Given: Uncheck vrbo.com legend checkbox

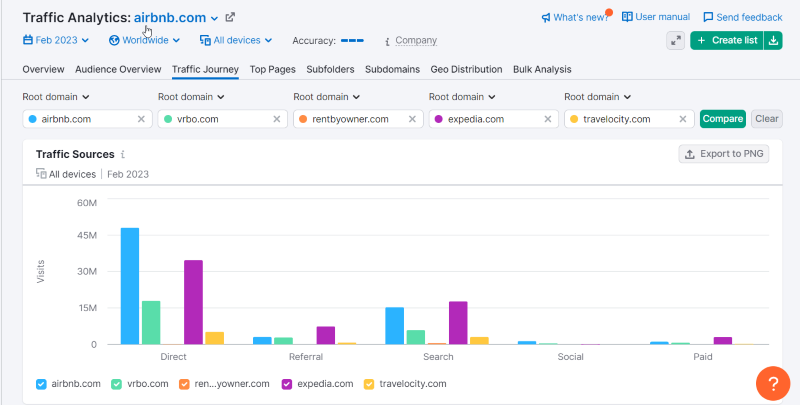Looking at the screenshot, I should (x=117, y=384).
